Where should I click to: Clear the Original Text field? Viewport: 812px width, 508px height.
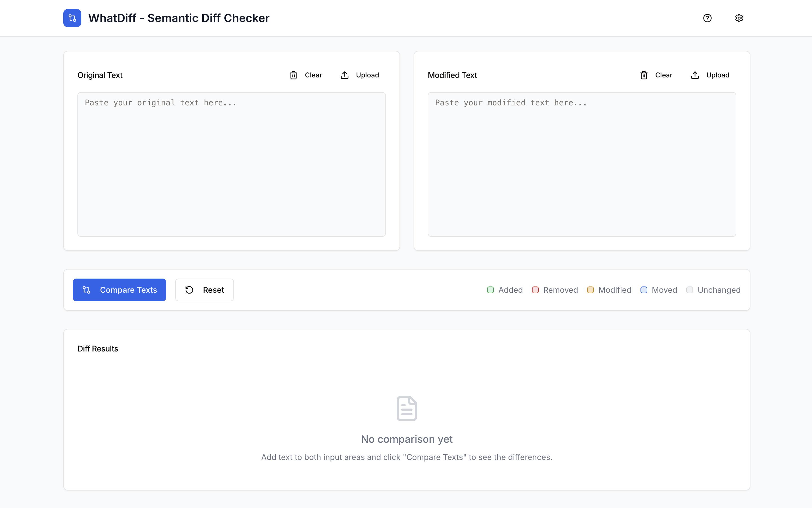click(306, 75)
